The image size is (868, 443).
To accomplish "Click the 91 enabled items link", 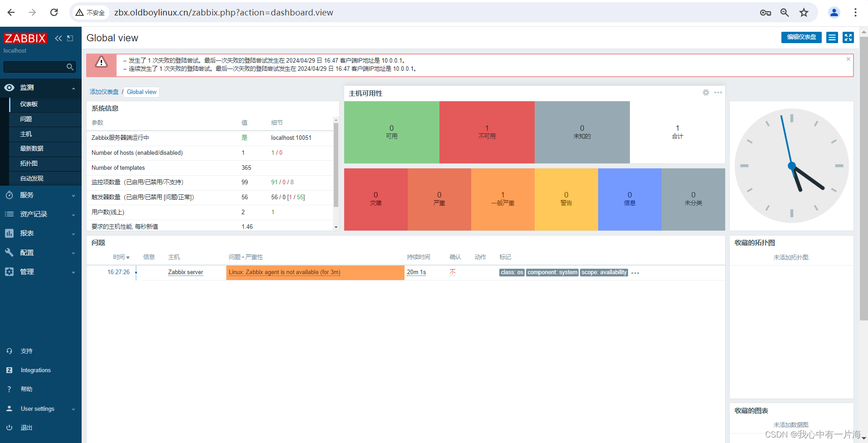I will click(x=274, y=182).
